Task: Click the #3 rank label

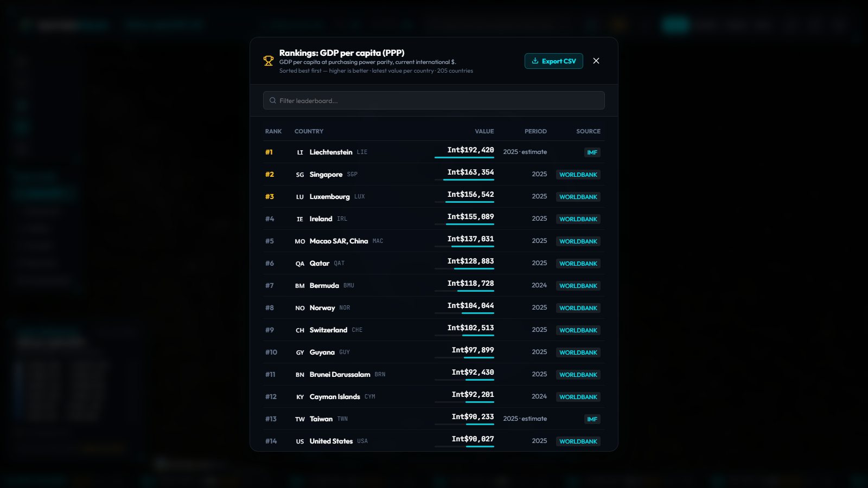Action: point(270,197)
